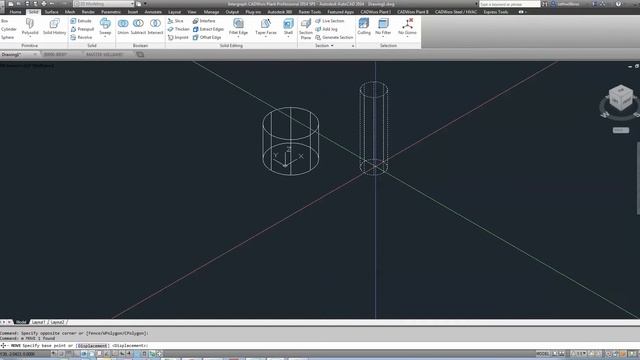Click the ViewCube in the viewport
The image size is (640, 360).
[621, 98]
